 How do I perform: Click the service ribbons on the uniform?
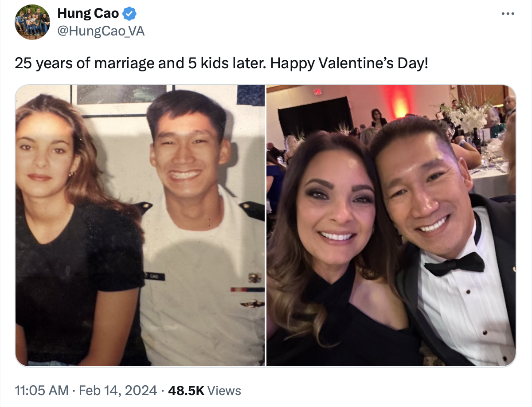(x=247, y=289)
